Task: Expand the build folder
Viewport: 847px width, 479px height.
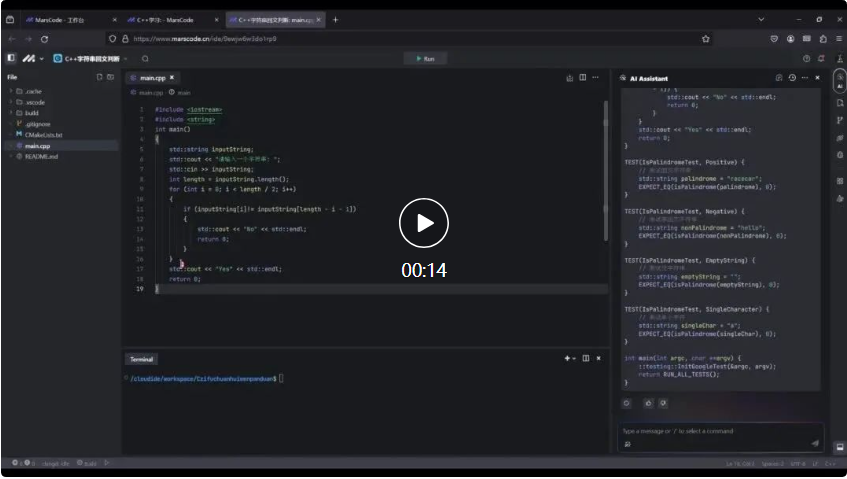Action: tap(32, 113)
